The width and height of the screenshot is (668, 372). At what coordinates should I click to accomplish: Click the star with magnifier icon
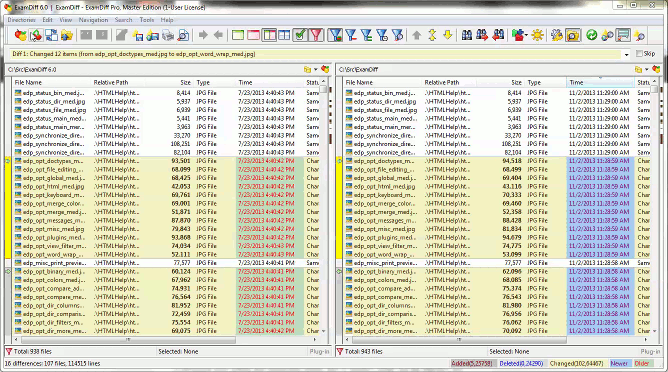click(639, 35)
